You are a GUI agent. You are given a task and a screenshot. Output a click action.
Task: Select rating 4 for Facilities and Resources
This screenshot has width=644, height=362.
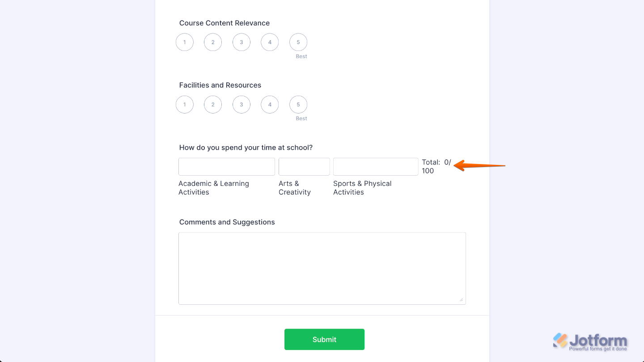270,104
